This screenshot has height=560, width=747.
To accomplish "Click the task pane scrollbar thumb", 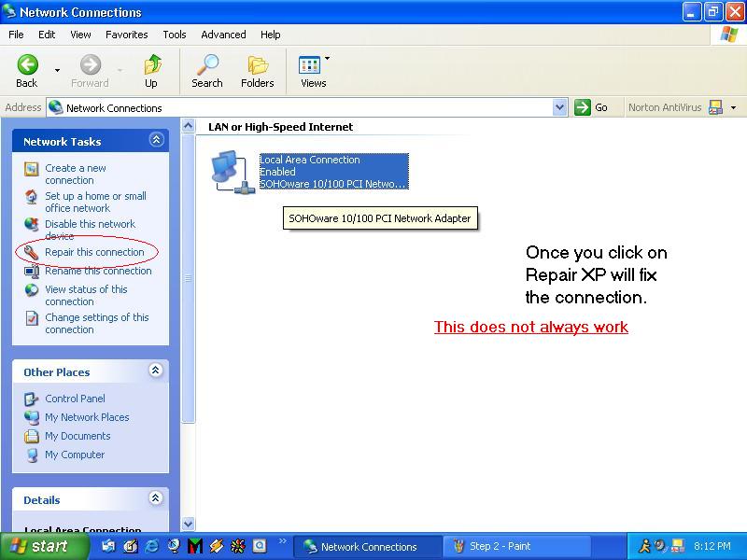I will click(189, 278).
